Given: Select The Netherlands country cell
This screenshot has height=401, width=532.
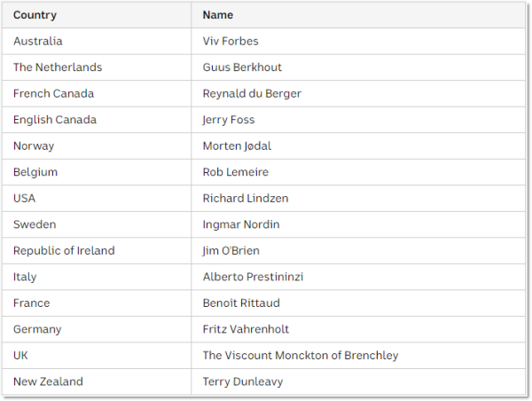Looking at the screenshot, I should [58, 67].
